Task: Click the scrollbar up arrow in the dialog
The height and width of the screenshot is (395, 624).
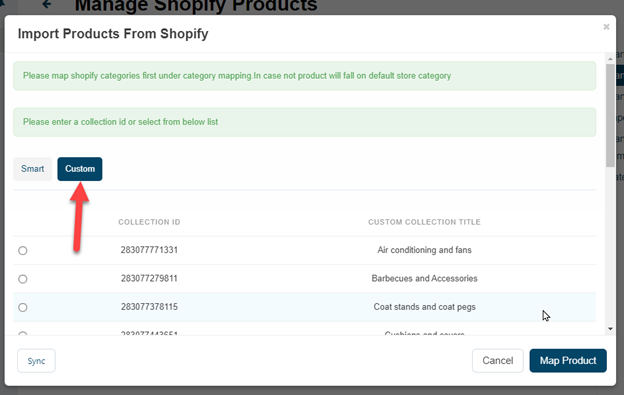Action: [x=610, y=59]
